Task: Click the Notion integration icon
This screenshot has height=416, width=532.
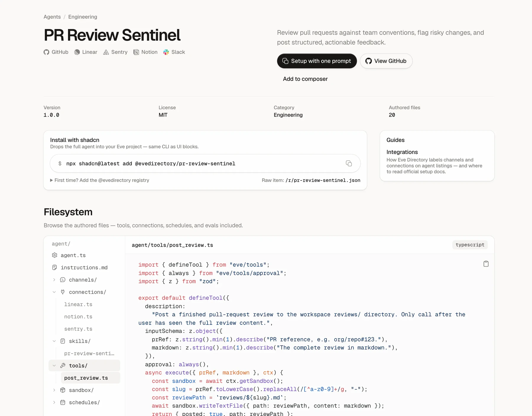Action: [x=136, y=52]
